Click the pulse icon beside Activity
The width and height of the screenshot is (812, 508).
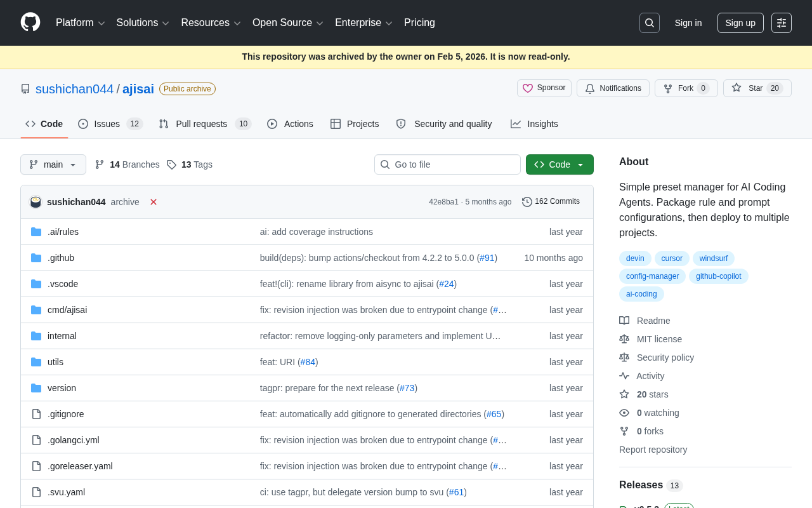point(624,376)
